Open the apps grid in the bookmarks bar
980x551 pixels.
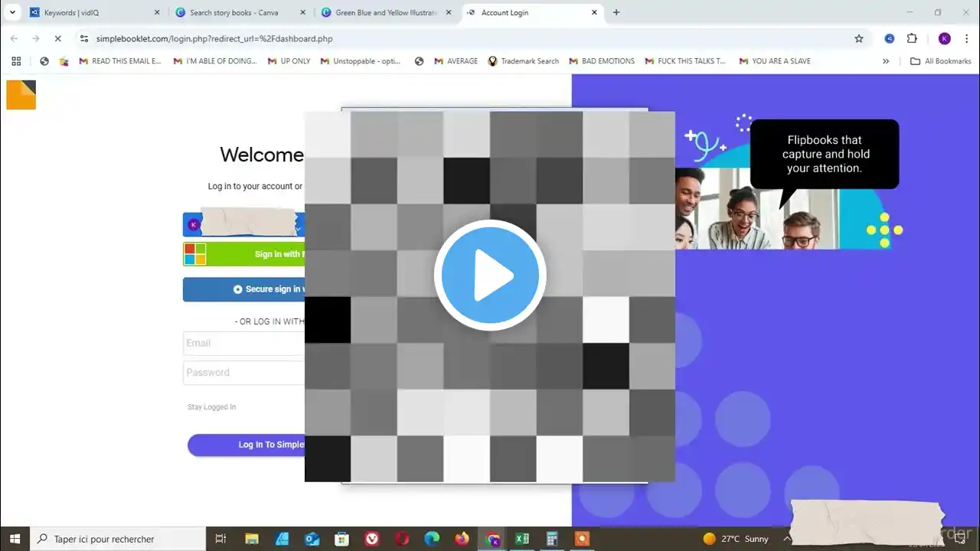point(16,61)
